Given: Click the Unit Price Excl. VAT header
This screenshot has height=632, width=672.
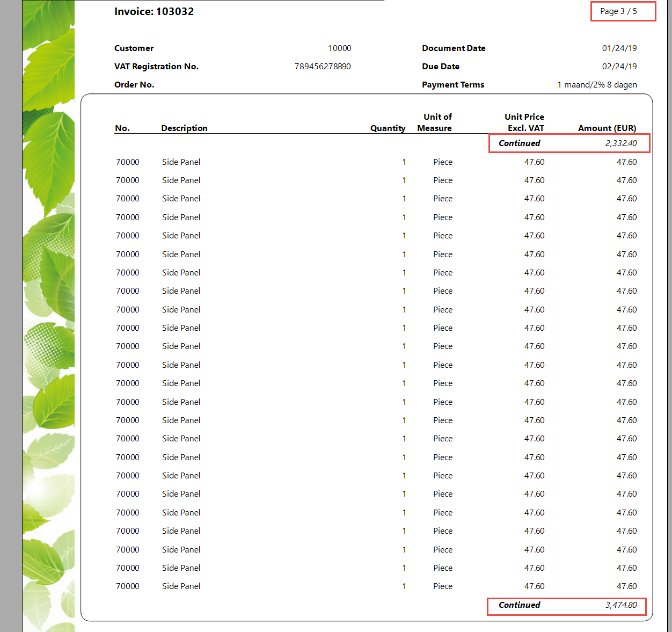Looking at the screenshot, I should 525,122.
